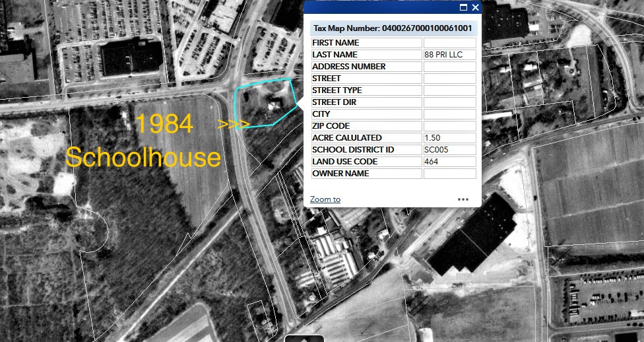Click the Zoom to link
Screen dimensions: 644x342
(x=325, y=199)
